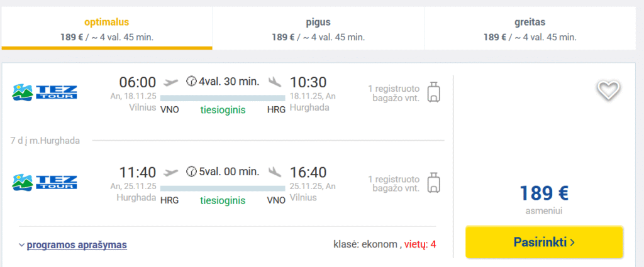Viewport: 644px width, 267px height.
Task: Click the return flight luggage icon
Action: pyautogui.click(x=433, y=183)
